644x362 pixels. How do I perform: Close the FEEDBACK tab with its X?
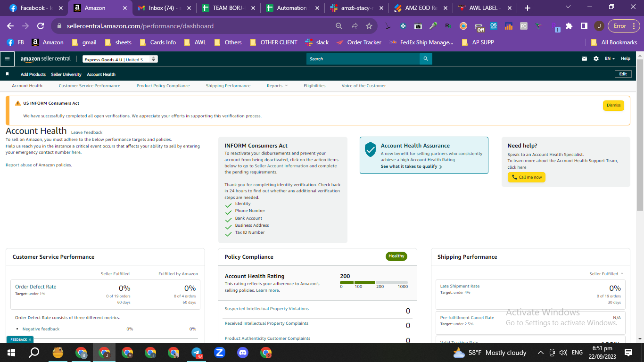pos(30,339)
